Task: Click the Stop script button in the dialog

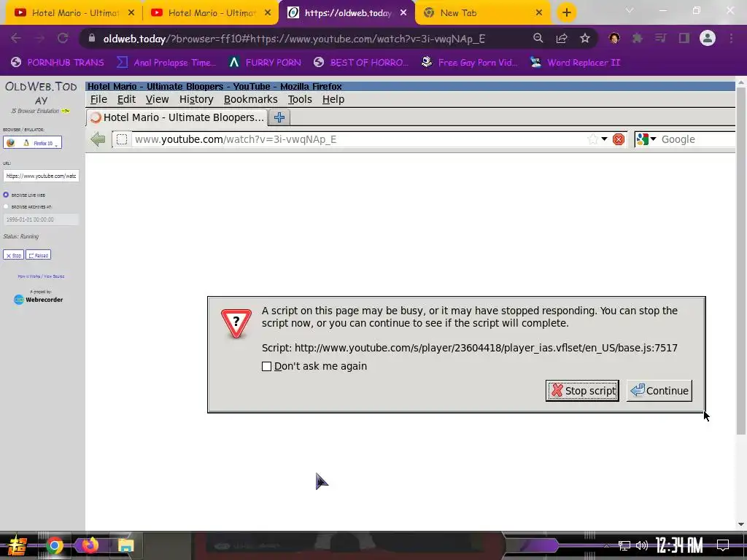Action: [x=582, y=391]
